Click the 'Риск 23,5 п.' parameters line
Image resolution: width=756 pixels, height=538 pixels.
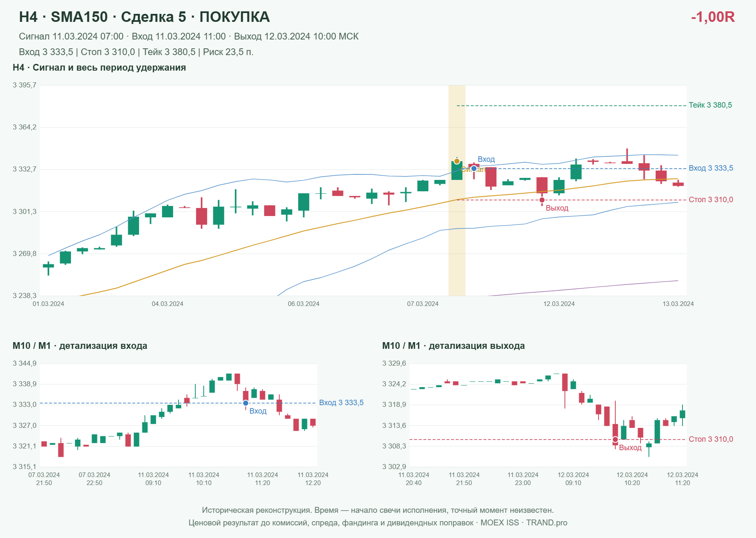click(136, 52)
